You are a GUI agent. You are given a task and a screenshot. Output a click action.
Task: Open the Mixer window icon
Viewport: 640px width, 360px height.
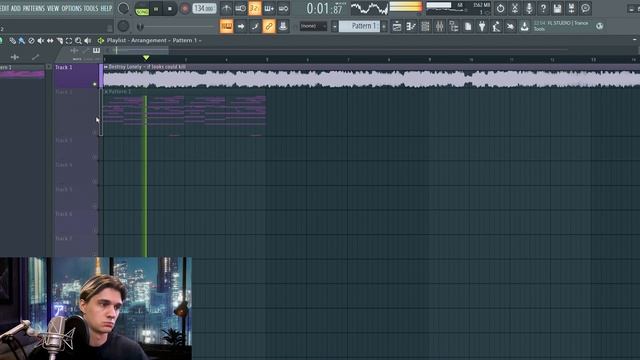[x=440, y=27]
